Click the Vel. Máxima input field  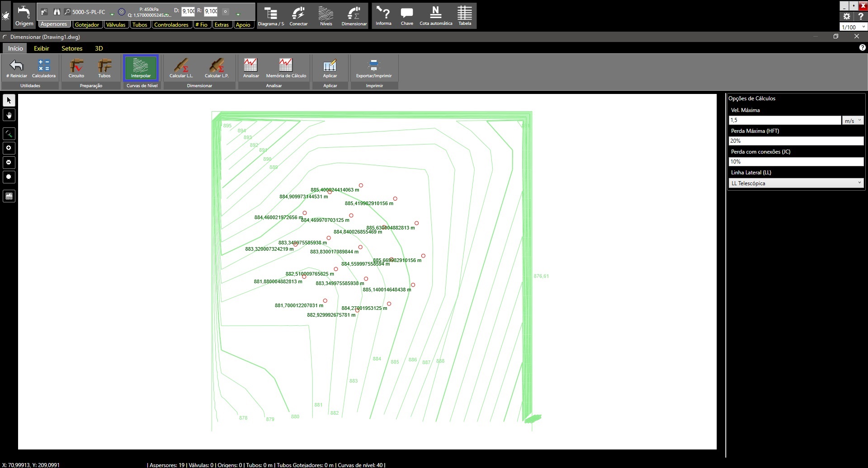[x=785, y=120]
